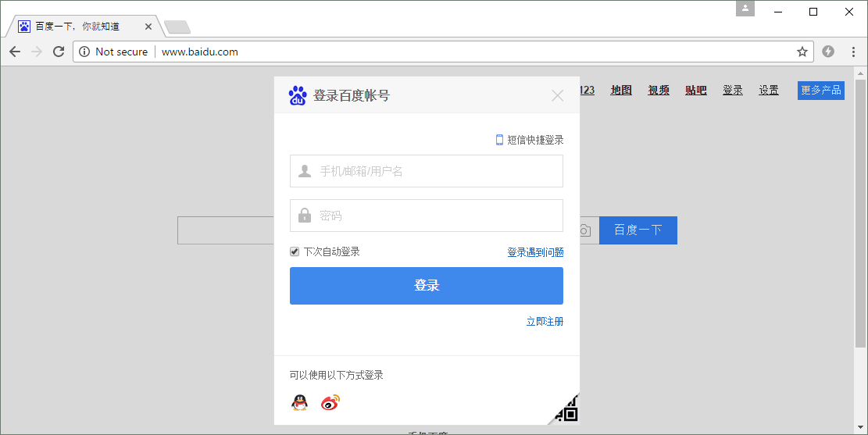Viewport: 868px width, 435px height.
Task: Click the Not secure label
Action: (121, 52)
